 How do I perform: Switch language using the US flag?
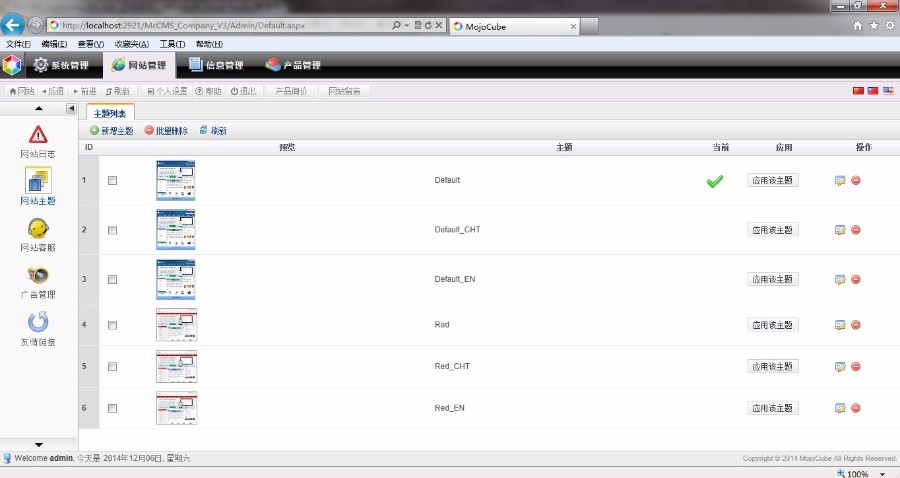(888, 91)
